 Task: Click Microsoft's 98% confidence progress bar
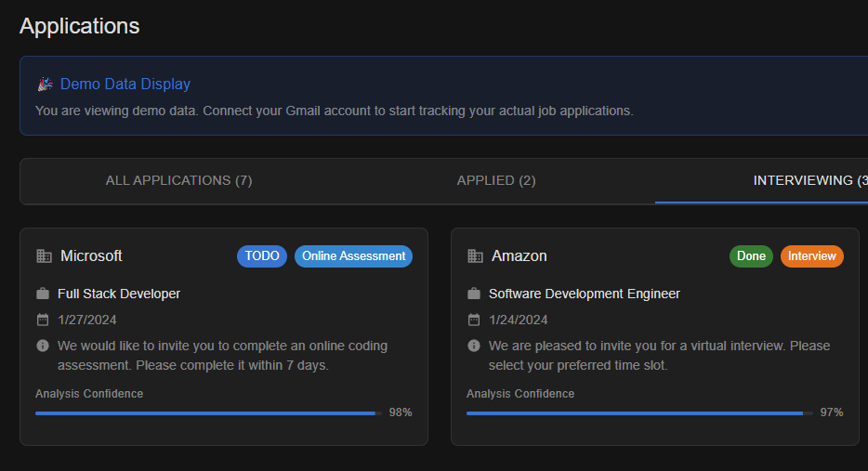point(206,412)
